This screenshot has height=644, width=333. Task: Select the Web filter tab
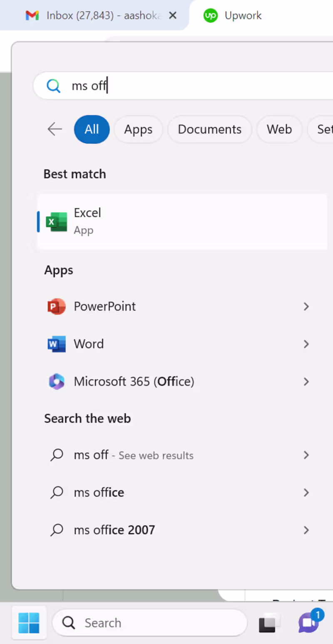coord(279,129)
